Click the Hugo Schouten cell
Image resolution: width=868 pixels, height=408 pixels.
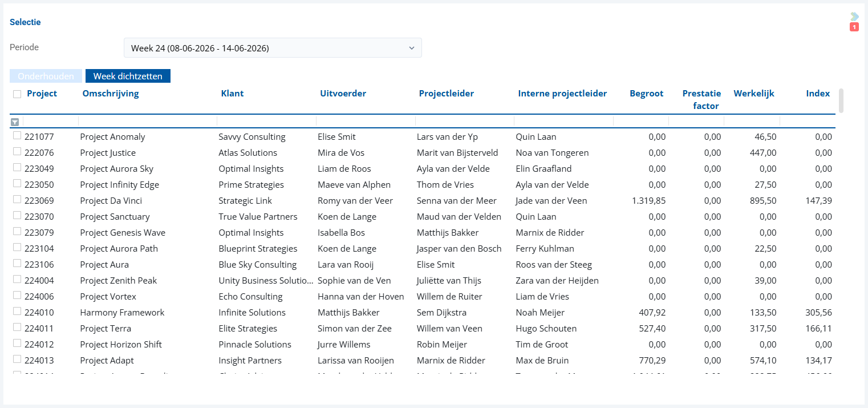(546, 329)
